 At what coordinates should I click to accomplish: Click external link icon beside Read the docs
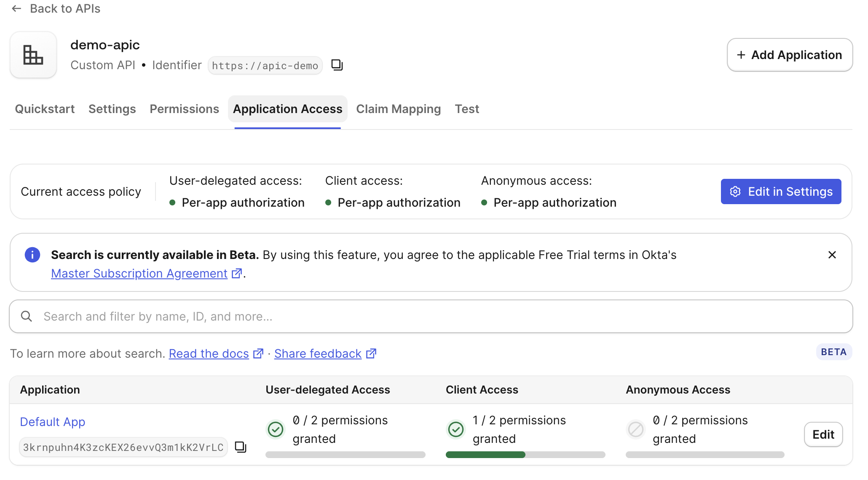point(258,353)
